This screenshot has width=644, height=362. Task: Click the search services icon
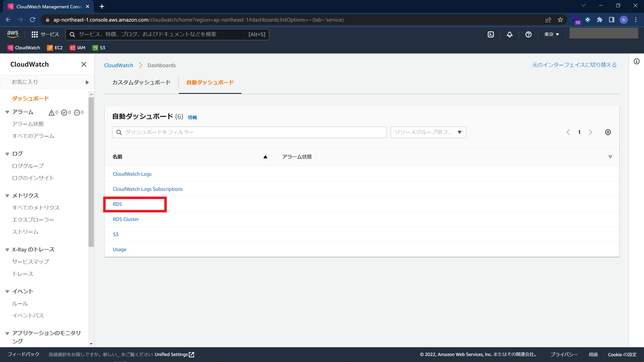[72, 34]
